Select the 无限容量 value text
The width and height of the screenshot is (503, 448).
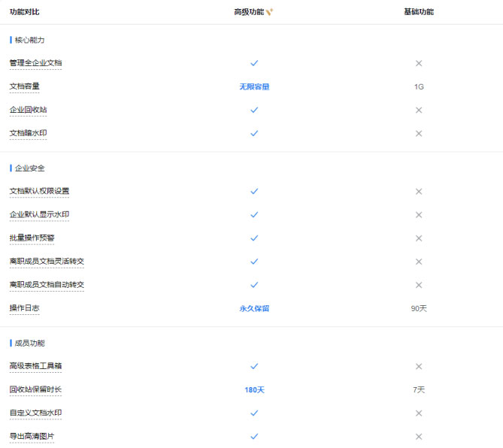click(254, 86)
